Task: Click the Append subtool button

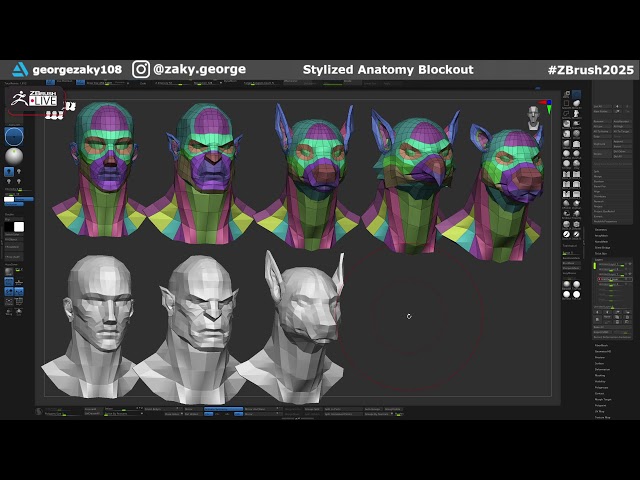Action: pyautogui.click(x=622, y=141)
